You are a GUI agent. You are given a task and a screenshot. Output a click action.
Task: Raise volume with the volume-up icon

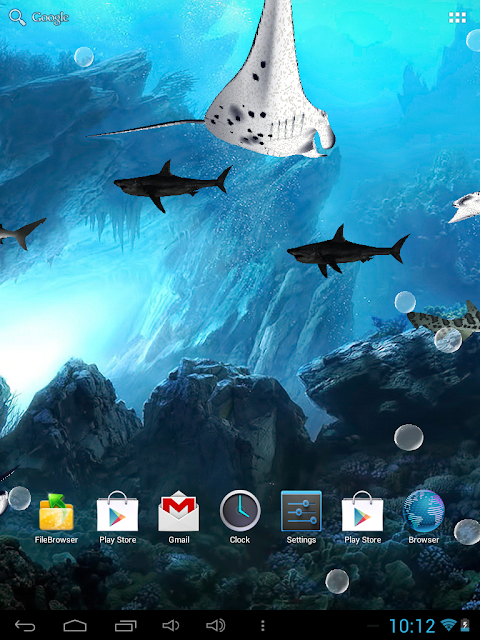(x=216, y=625)
